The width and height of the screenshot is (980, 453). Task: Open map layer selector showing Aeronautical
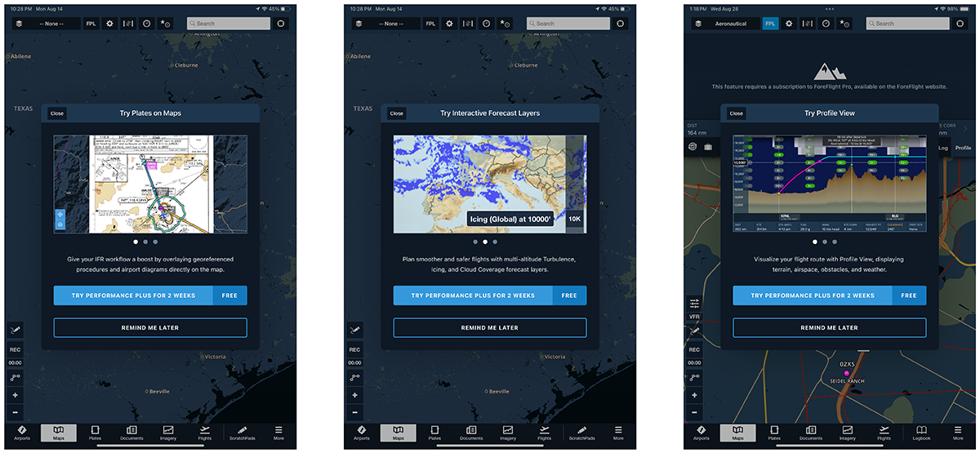click(x=725, y=24)
